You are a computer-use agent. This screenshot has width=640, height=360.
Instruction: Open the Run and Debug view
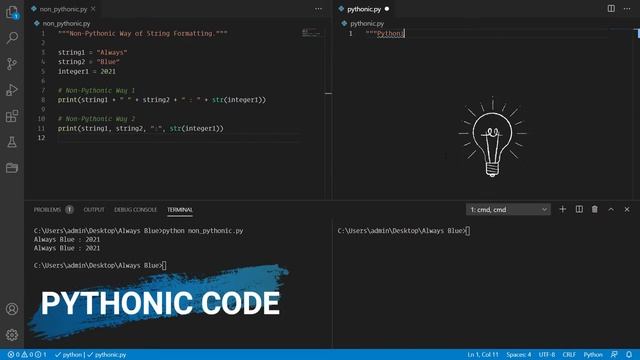[x=12, y=90]
